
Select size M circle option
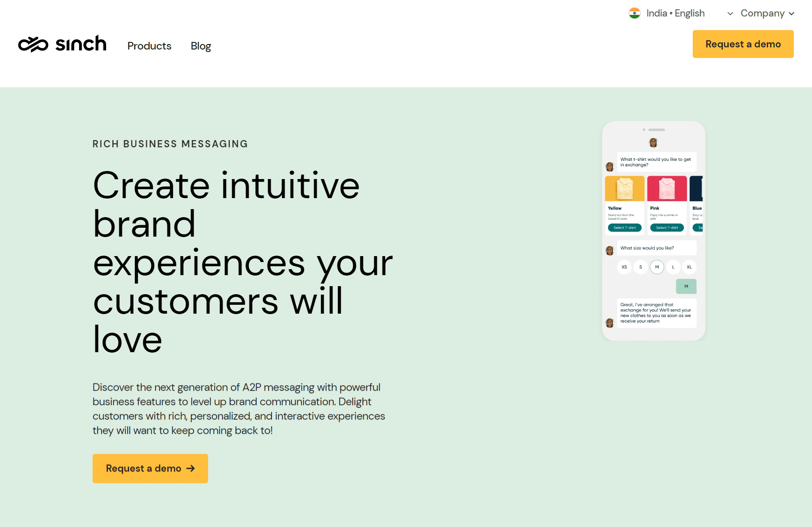[657, 267]
